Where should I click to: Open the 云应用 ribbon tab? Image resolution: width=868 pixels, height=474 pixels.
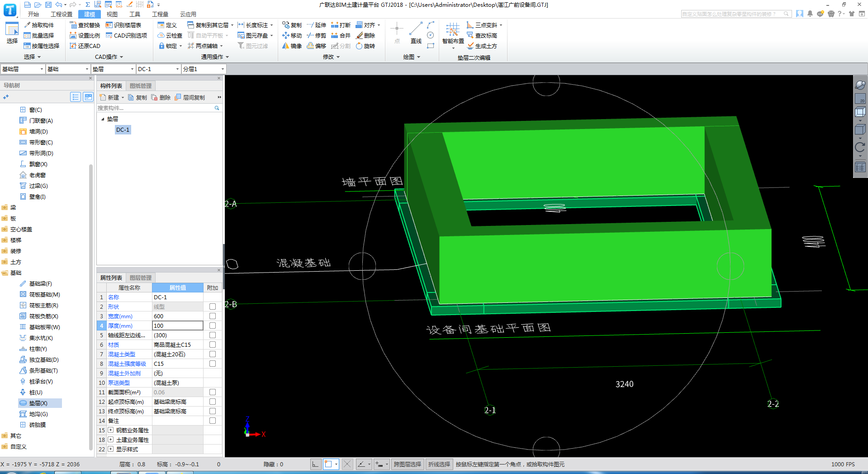[x=188, y=14]
